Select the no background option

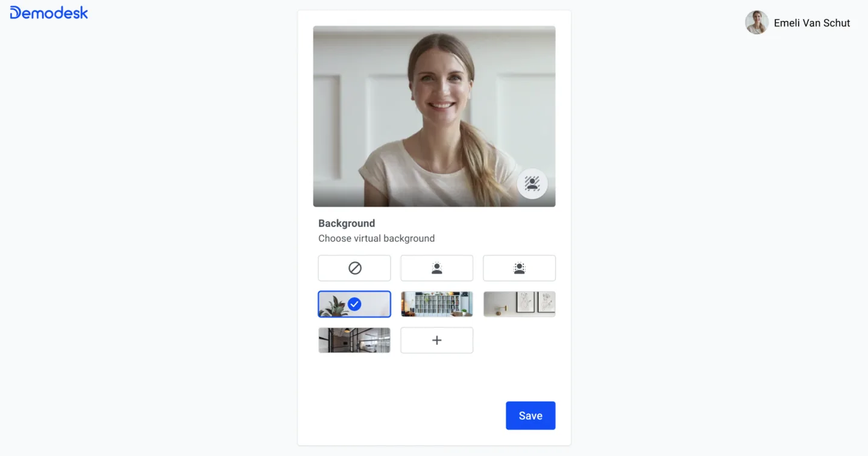pos(354,268)
